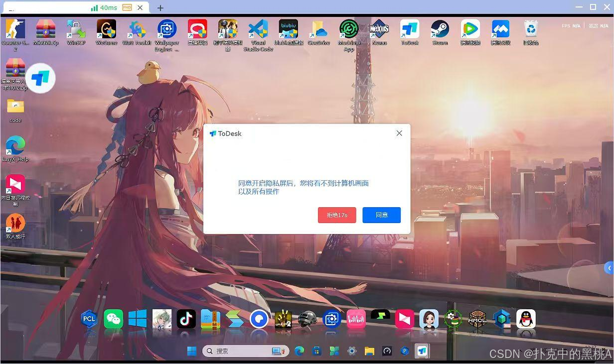Open Watt Toolkit shortcut
The image size is (614, 364).
pyautogui.click(x=137, y=33)
